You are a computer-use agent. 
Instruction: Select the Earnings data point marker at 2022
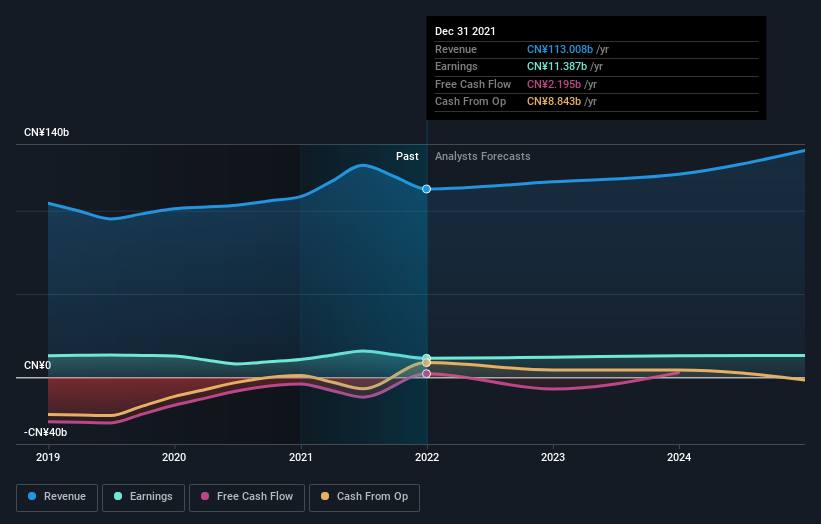[x=427, y=358]
